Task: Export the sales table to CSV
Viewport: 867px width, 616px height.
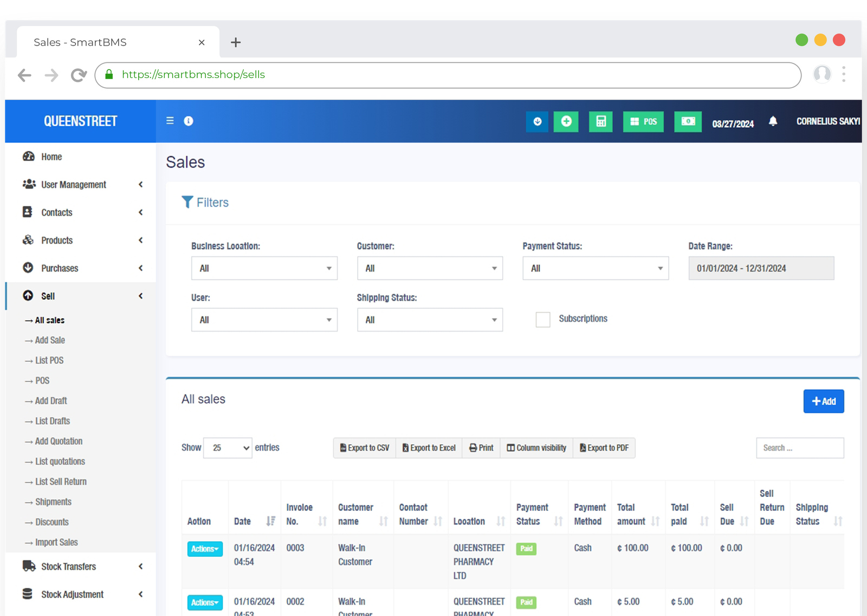Action: [364, 448]
